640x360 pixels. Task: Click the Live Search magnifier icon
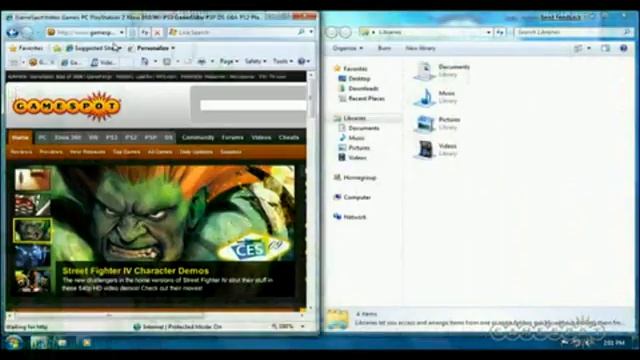click(301, 32)
